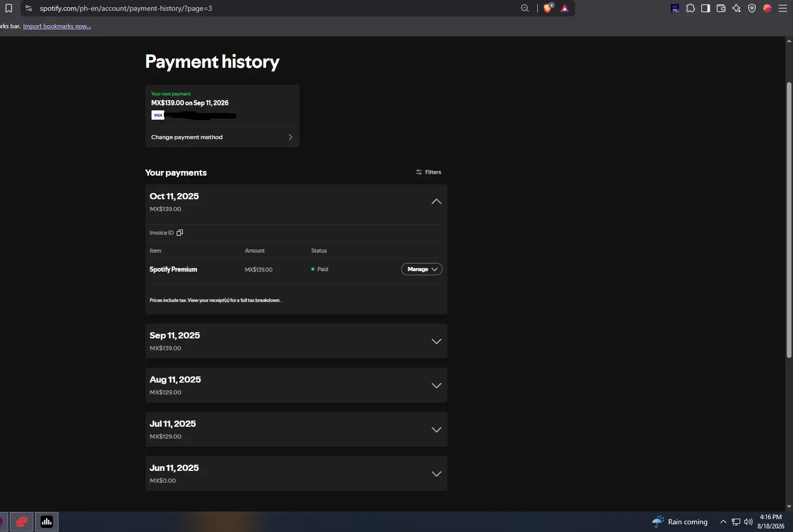Screen dimensions: 793x532
Task: Open the browser hamburger main menu
Action: 783,8
